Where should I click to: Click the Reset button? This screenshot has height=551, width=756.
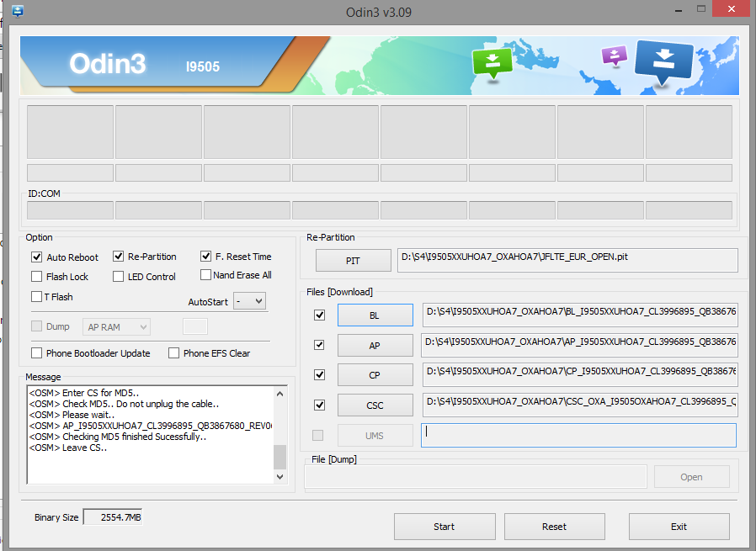[554, 527]
